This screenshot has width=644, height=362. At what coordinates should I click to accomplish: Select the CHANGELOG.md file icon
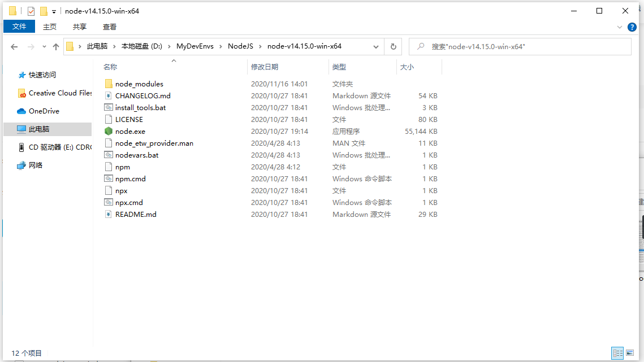click(109, 95)
